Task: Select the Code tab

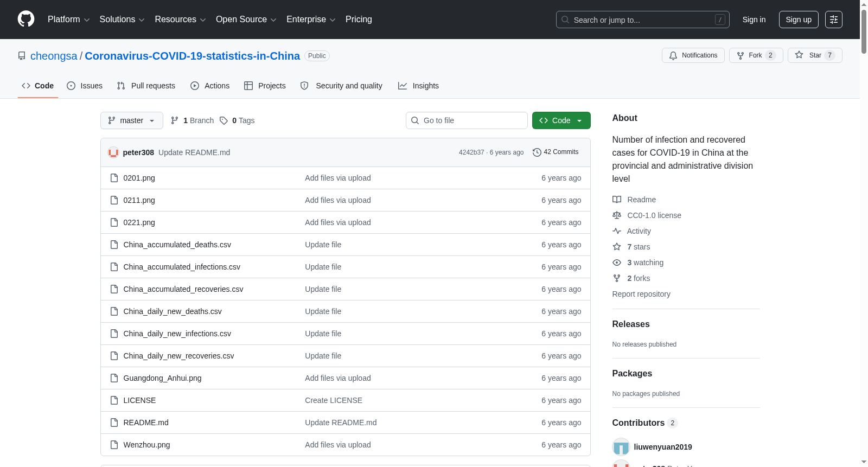Action: 38,86
